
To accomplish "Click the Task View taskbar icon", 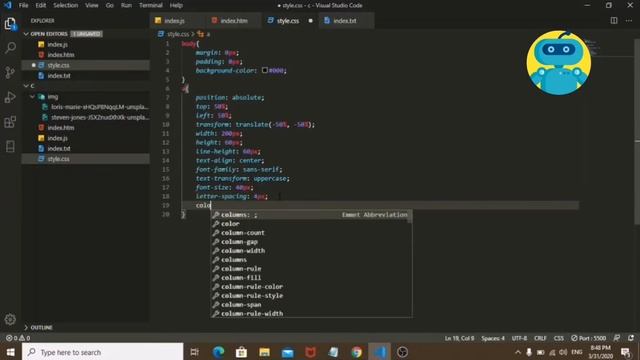I will coord(195,352).
